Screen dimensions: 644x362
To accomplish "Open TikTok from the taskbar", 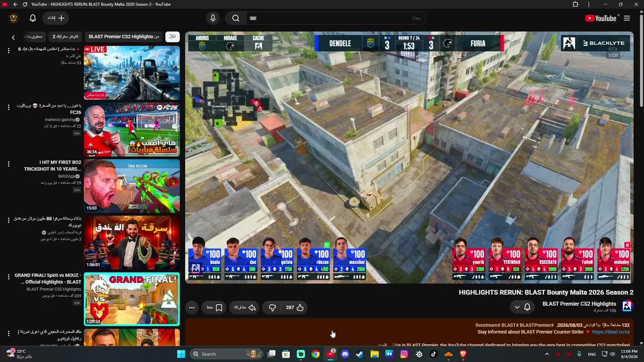I will coord(434,354).
